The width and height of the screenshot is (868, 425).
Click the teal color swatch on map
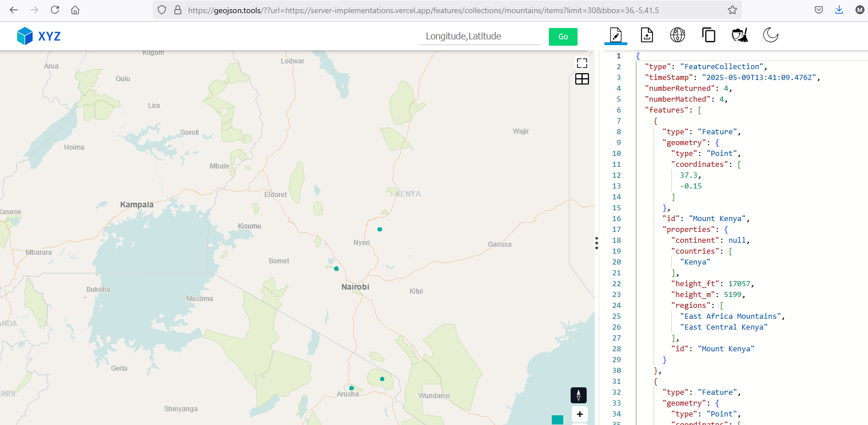557,420
